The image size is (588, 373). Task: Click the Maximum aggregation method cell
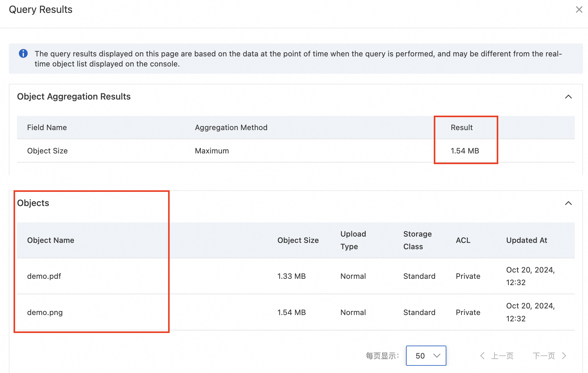[212, 151]
